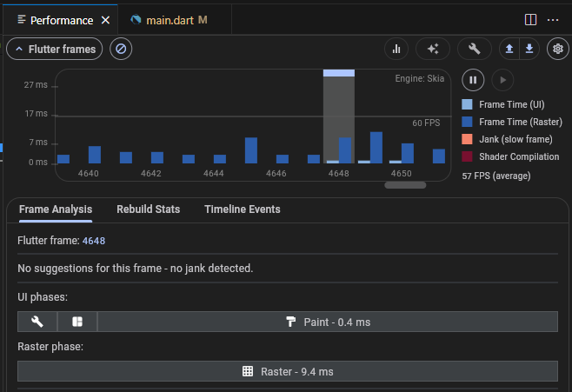Viewport: 572px width, 392px height.
Task: Open the Timeline Events tab
Action: tap(243, 209)
